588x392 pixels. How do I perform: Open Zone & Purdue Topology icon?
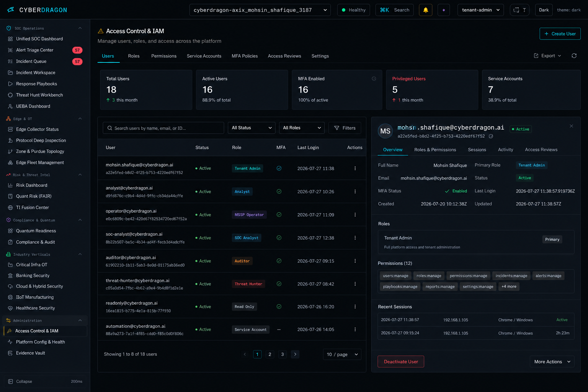[10, 152]
